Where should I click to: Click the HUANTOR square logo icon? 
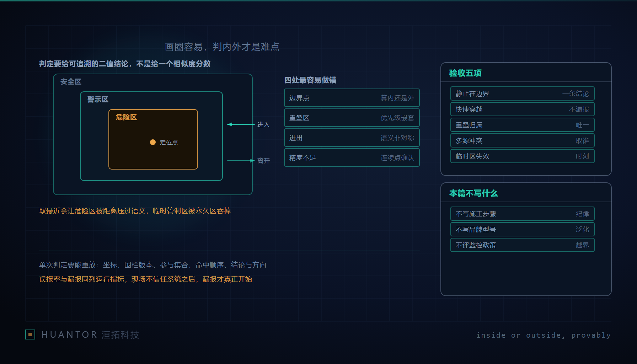click(x=30, y=334)
